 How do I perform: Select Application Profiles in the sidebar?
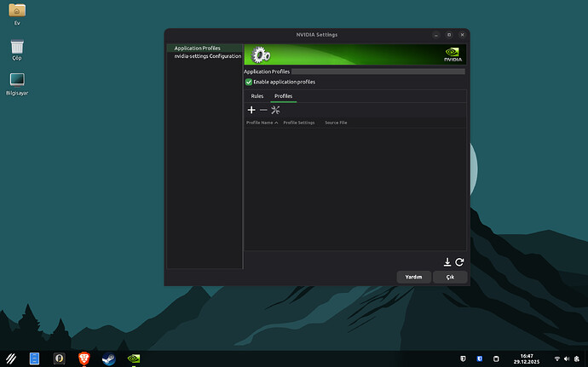tap(197, 49)
